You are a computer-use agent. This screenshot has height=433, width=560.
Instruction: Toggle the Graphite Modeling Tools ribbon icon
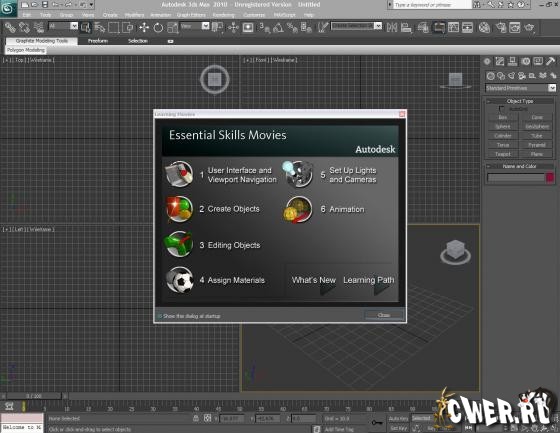(x=439, y=28)
